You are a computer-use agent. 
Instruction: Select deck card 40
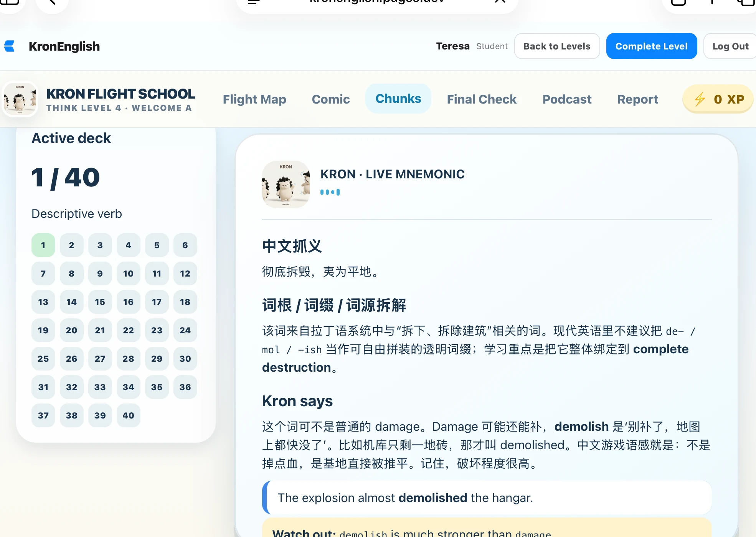tap(129, 415)
